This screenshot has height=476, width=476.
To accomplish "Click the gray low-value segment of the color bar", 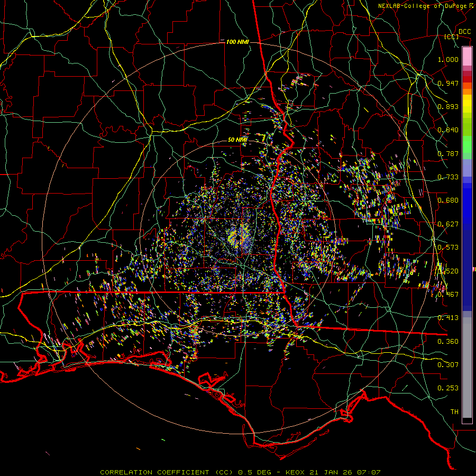I will (467, 368).
